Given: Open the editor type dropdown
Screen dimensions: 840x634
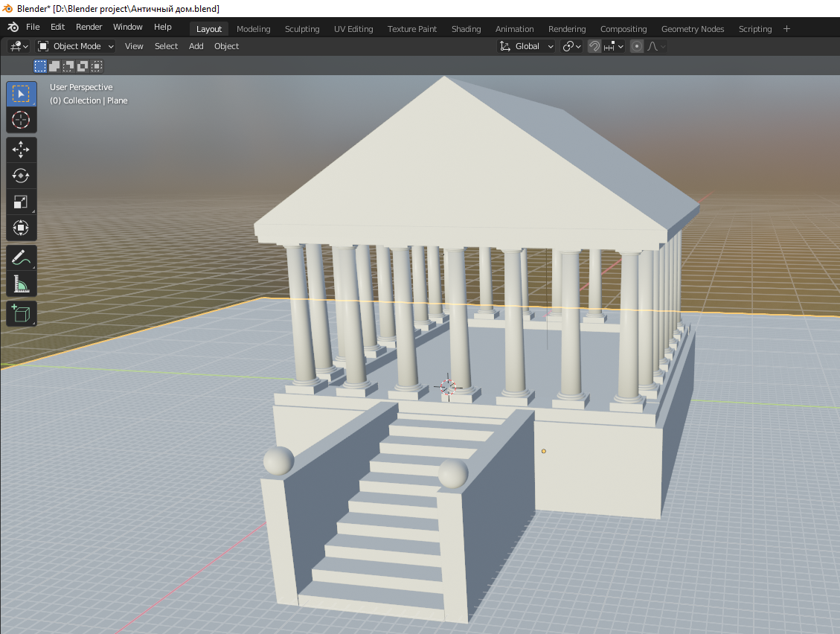Looking at the screenshot, I should [x=19, y=46].
